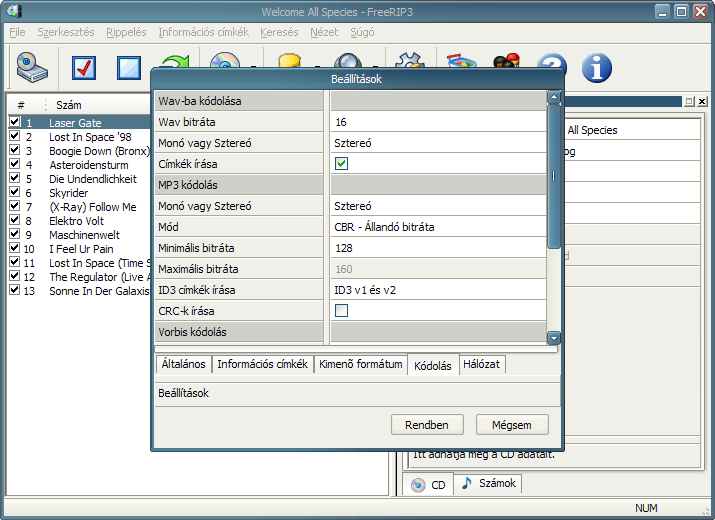
Task: Click the CD tab disc icon at bottom
Action: pyautogui.click(x=418, y=485)
